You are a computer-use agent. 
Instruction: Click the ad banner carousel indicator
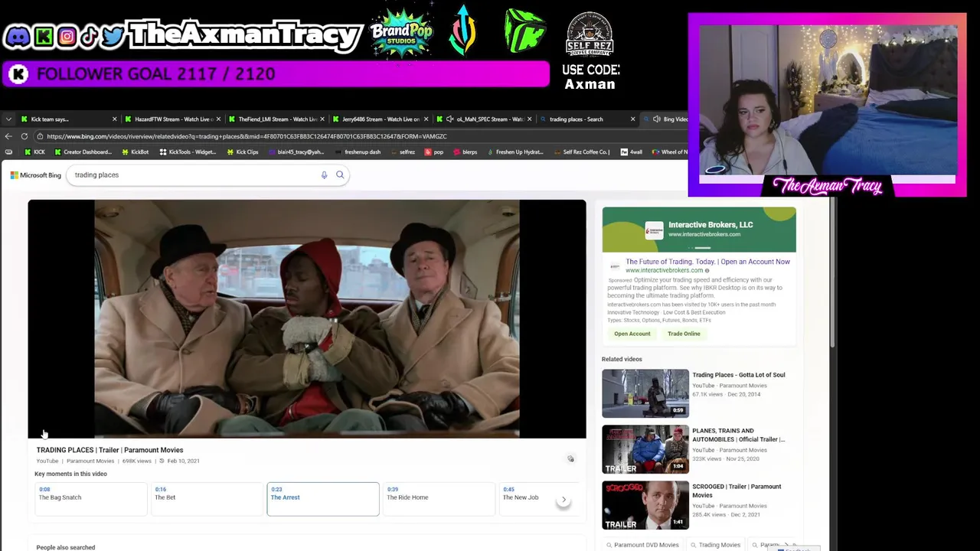pos(698,247)
